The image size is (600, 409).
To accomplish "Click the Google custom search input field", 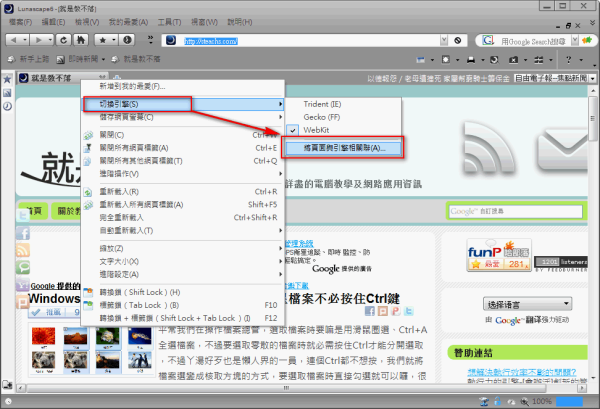I will coord(515,211).
